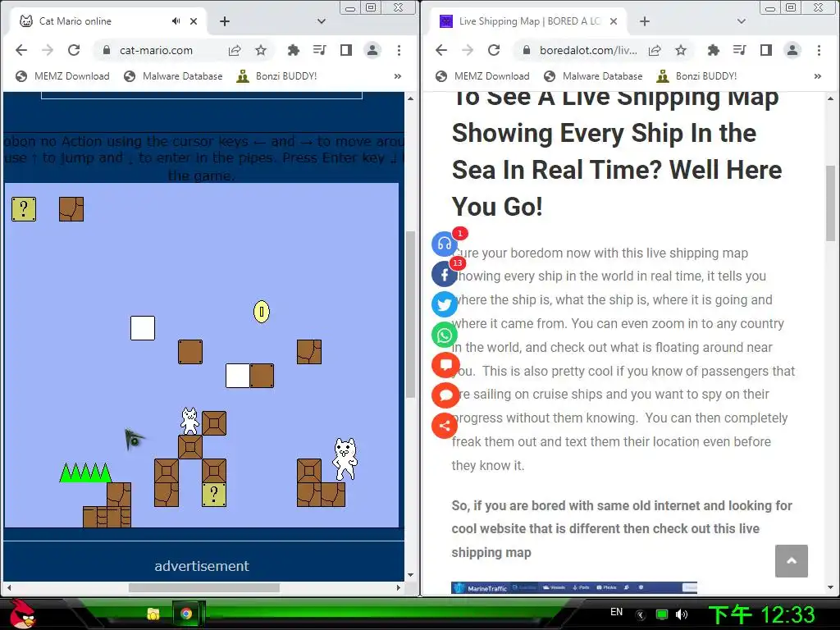Open extensions puzzle icon in Shipping Map window
The width and height of the screenshot is (840, 630).
[x=713, y=50]
